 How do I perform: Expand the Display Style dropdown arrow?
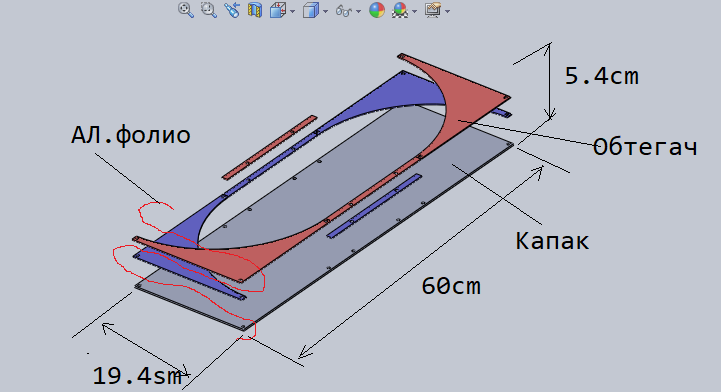pos(325,11)
